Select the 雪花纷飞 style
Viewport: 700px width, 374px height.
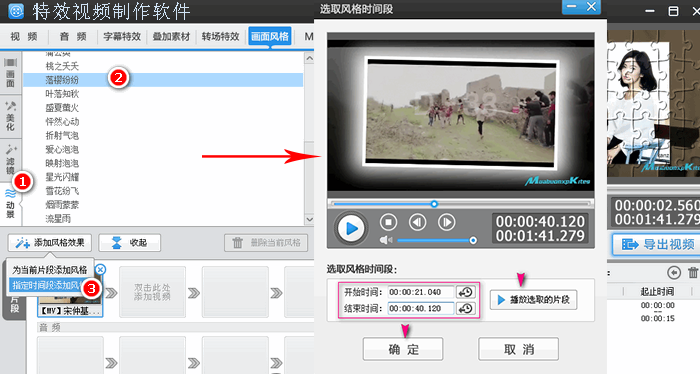(x=62, y=191)
